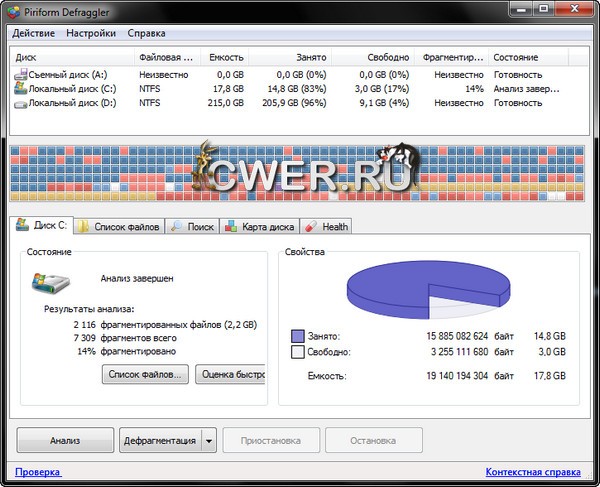Click the Карта диска tab icon
This screenshot has height=487, width=600.
(x=231, y=227)
